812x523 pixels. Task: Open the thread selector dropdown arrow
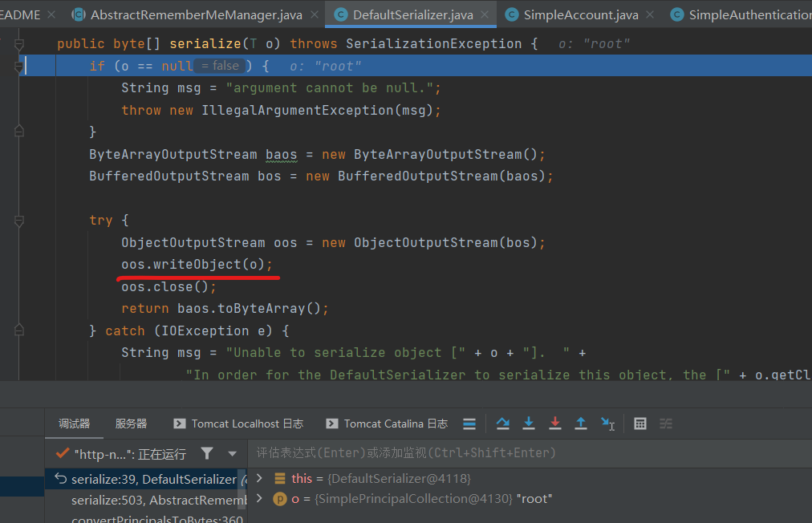click(232, 454)
